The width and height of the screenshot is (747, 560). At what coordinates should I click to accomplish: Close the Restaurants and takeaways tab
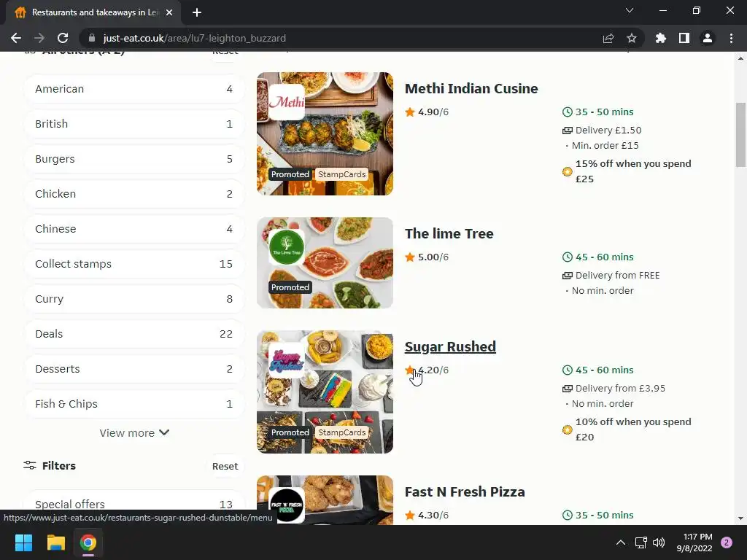click(169, 12)
